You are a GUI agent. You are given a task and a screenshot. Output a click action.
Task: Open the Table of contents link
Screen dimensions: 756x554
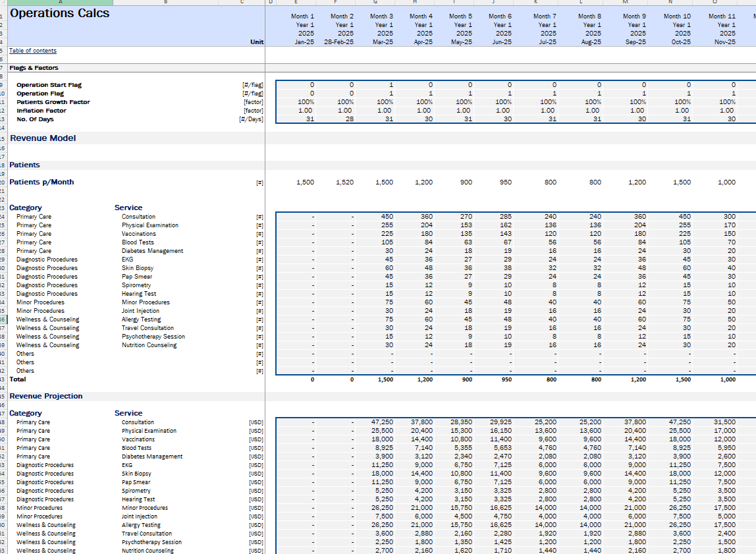click(33, 51)
